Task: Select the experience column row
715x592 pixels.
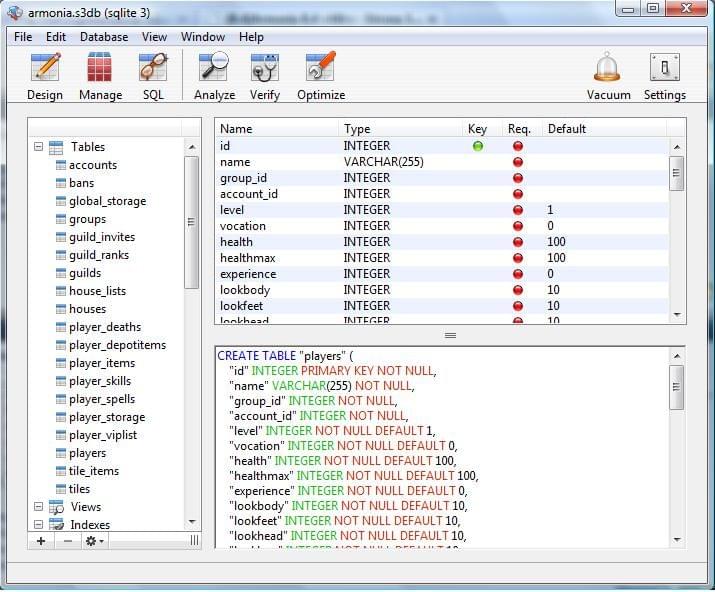Action: (442, 274)
